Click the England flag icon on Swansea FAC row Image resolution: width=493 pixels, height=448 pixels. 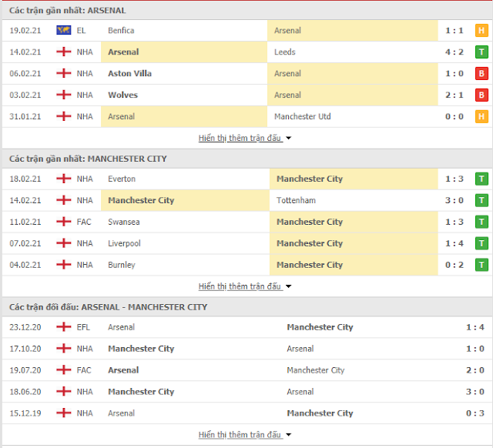63,222
